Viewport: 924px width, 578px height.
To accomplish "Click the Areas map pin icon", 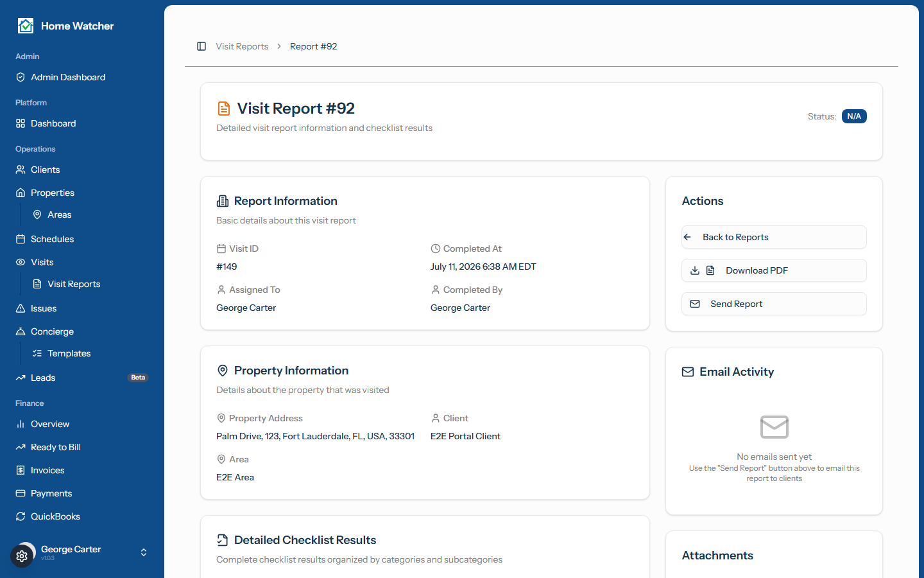I will coord(37,215).
